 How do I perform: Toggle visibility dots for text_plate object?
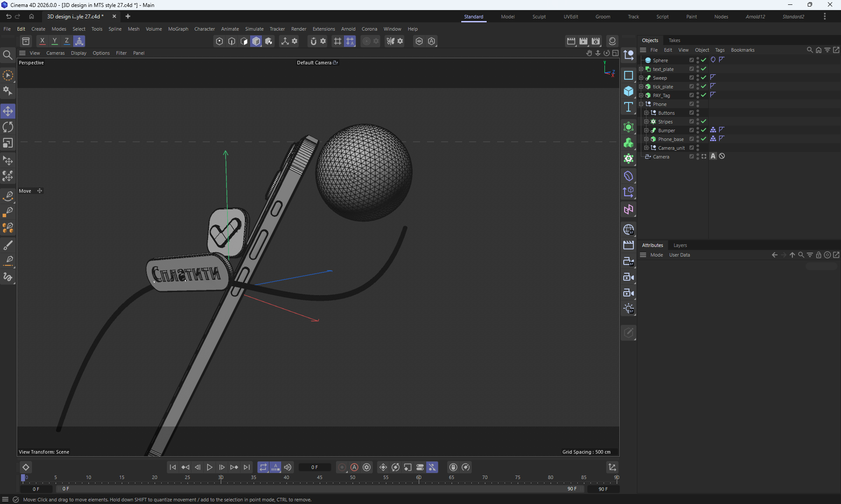698,69
